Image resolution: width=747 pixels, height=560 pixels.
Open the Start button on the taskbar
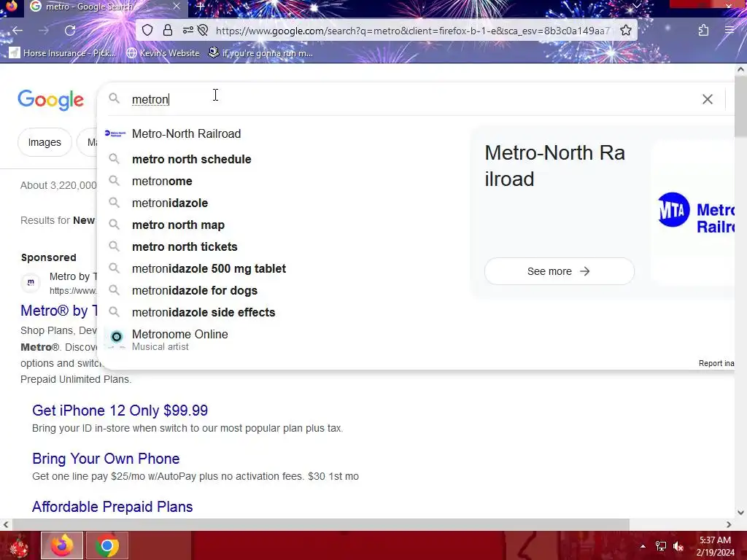(19, 545)
